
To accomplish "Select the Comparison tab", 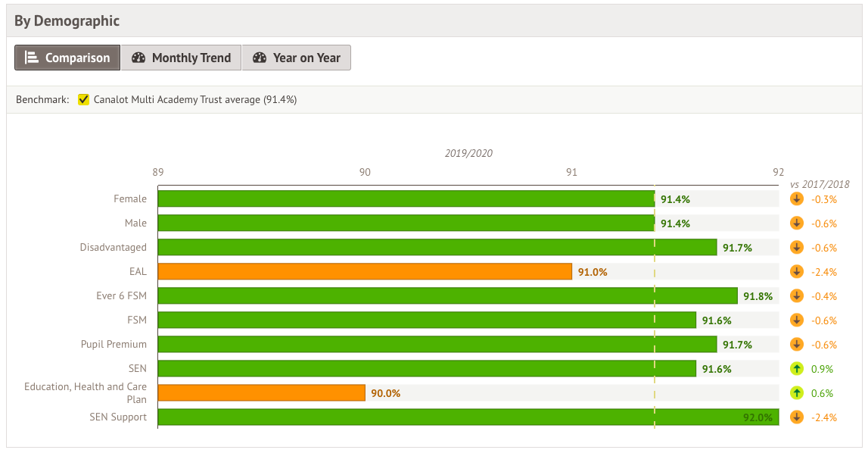I will pos(67,58).
